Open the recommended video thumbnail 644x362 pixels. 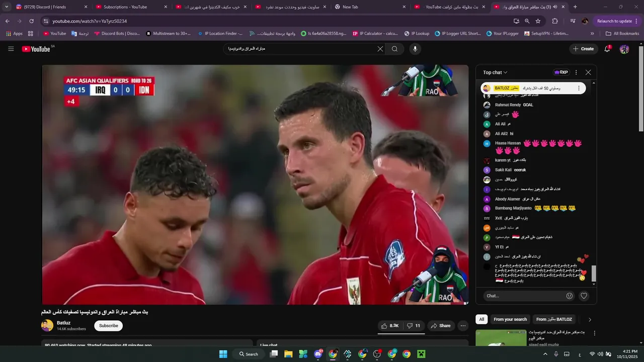click(501, 338)
